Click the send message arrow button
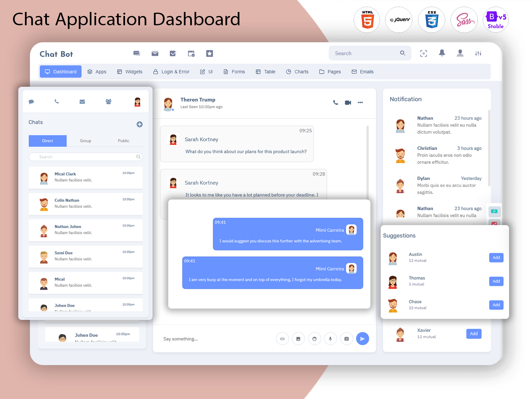Screen dimensions: 532x399 point(362,339)
